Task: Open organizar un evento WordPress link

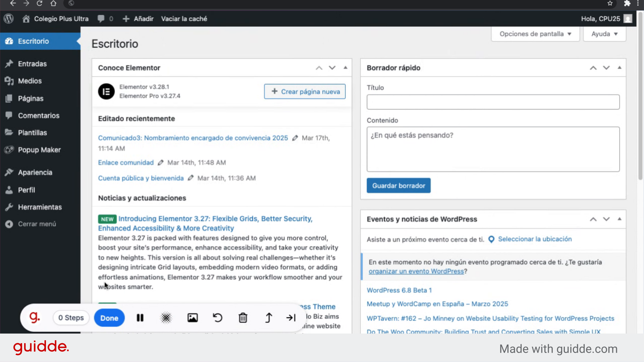Action: click(416, 271)
